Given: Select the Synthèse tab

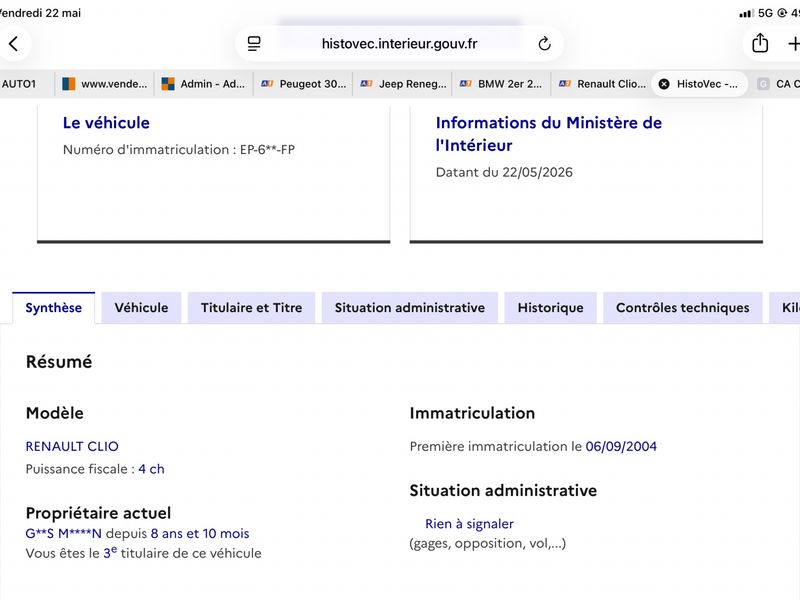Looking at the screenshot, I should (54, 308).
